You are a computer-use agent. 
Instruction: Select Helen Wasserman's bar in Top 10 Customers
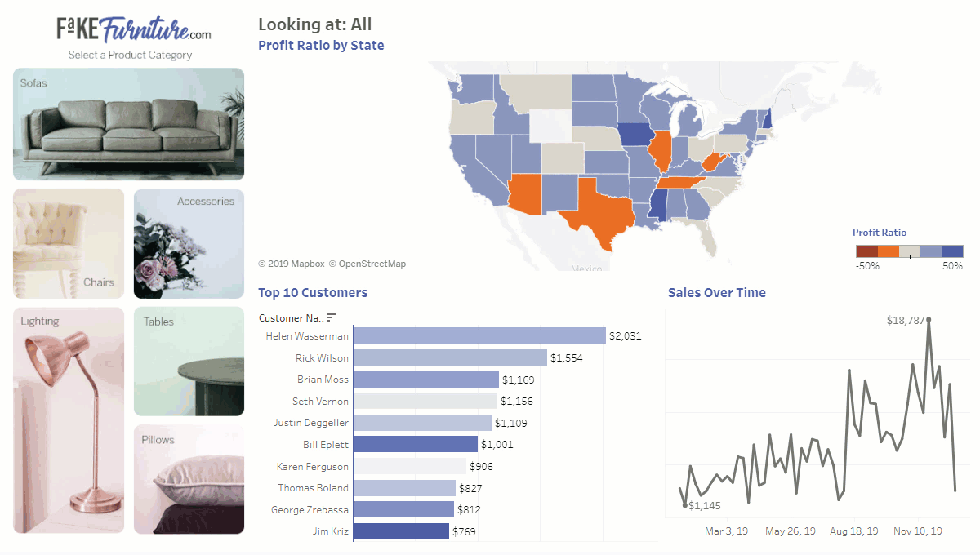479,336
